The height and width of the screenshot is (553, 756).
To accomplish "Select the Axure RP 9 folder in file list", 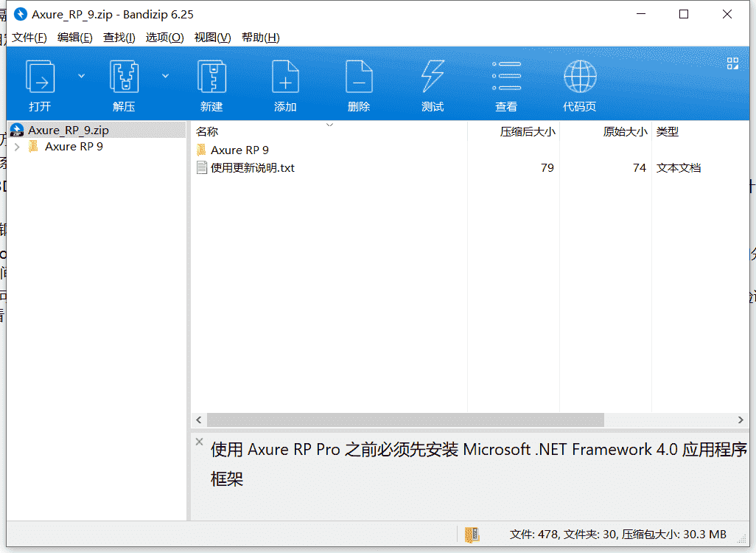I will pyautogui.click(x=239, y=150).
